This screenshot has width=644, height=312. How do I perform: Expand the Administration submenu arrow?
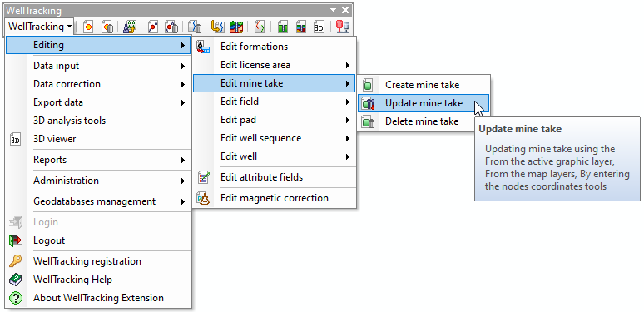pyautogui.click(x=183, y=181)
